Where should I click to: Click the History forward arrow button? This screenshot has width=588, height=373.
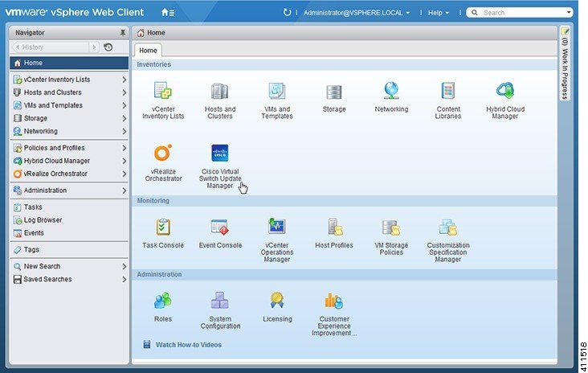coord(94,47)
